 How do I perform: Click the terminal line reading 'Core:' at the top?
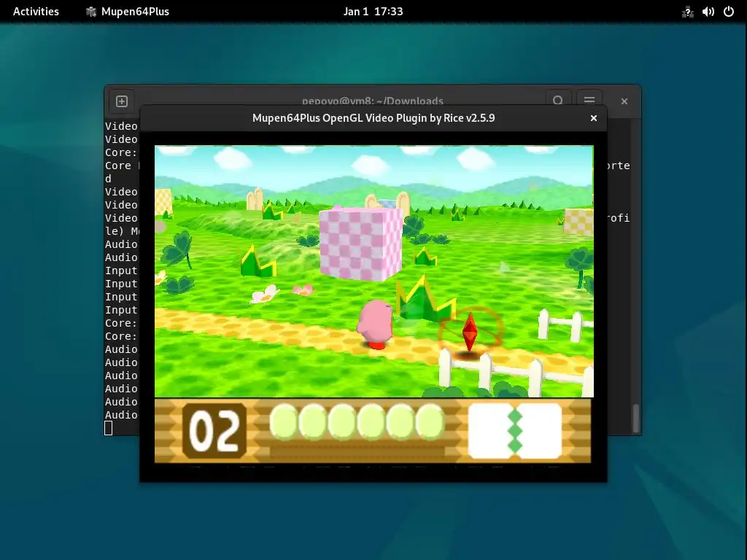(x=121, y=152)
